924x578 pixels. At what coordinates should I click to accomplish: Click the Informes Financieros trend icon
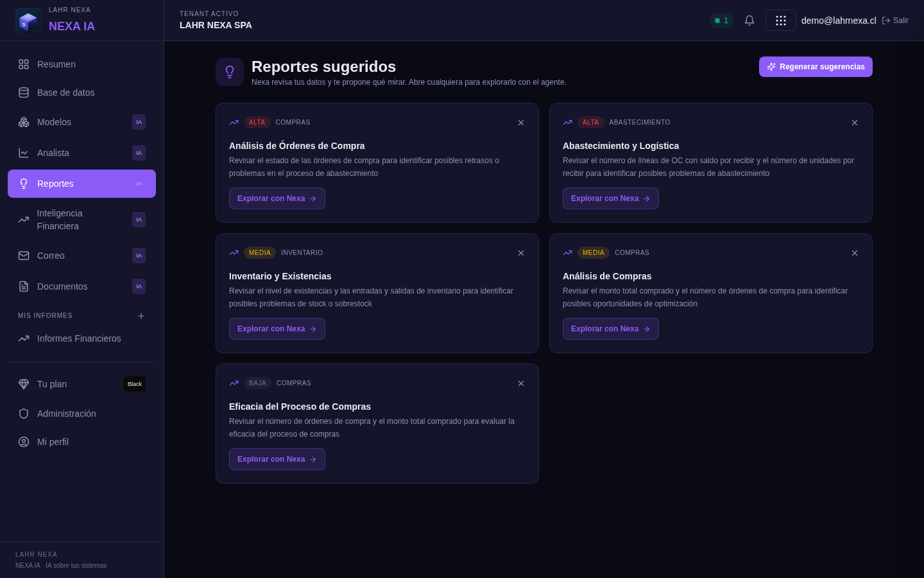click(24, 338)
